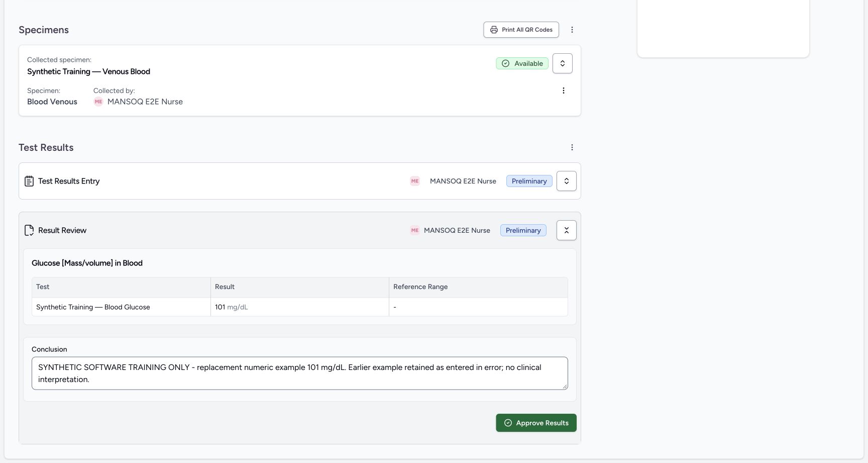Click the Conclusion textarea resize handle
The width and height of the screenshot is (868, 463).
(565, 386)
